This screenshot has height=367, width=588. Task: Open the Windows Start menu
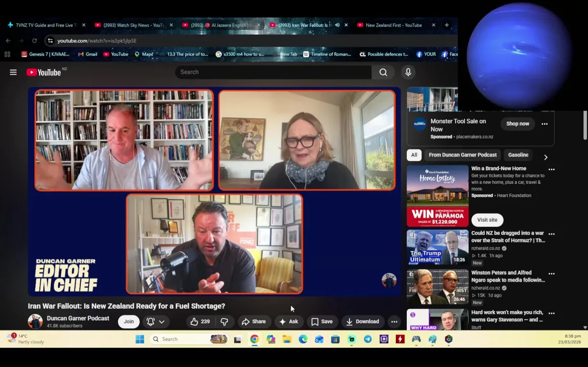coord(140,339)
